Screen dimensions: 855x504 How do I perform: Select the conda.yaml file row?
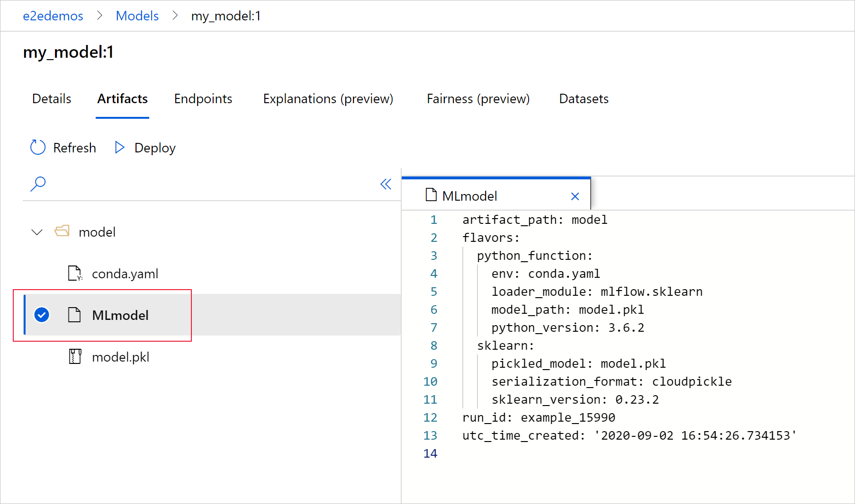[x=125, y=273]
